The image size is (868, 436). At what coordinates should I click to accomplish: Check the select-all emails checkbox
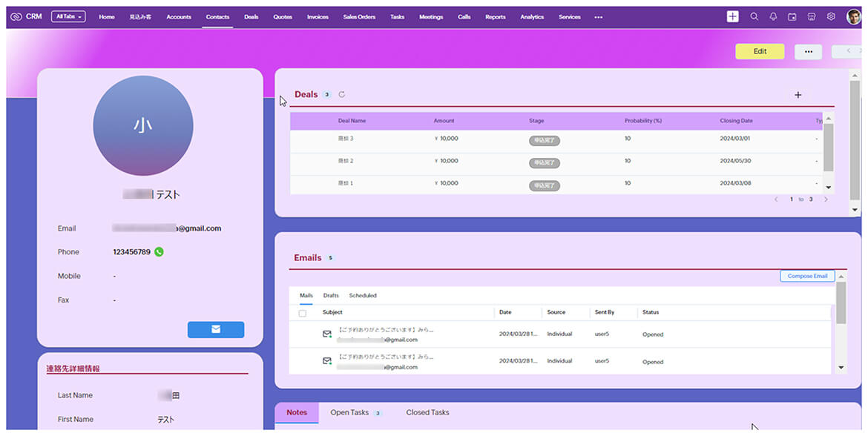(302, 313)
